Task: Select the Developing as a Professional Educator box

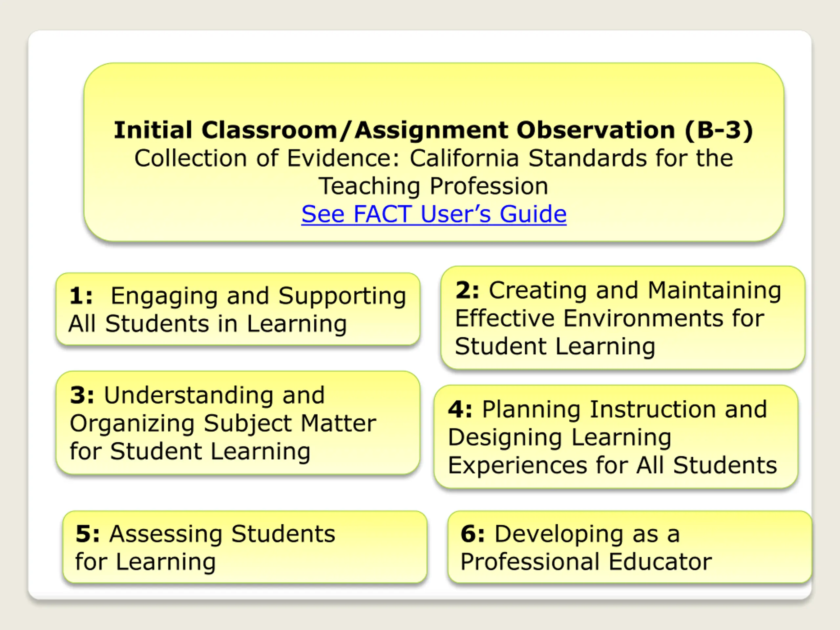Action: pos(630,547)
